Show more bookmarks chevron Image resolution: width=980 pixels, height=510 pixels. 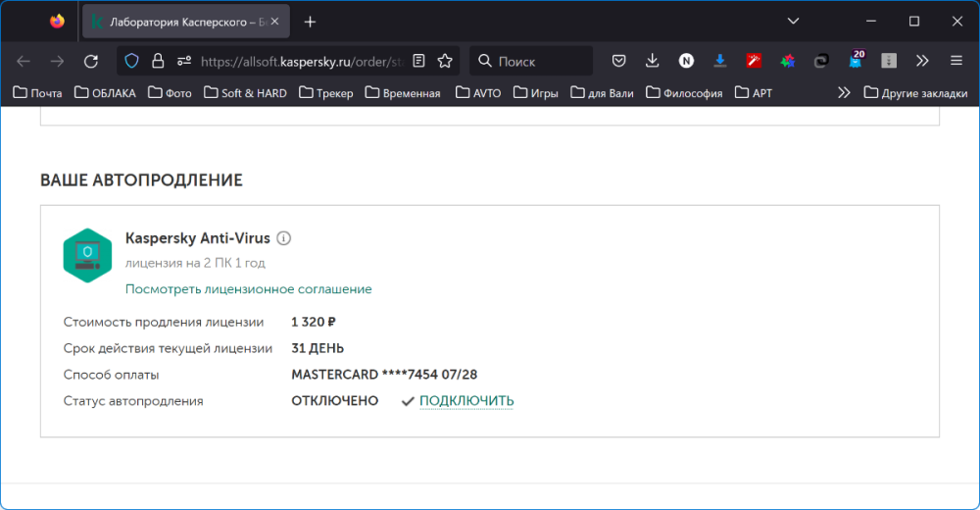point(845,92)
